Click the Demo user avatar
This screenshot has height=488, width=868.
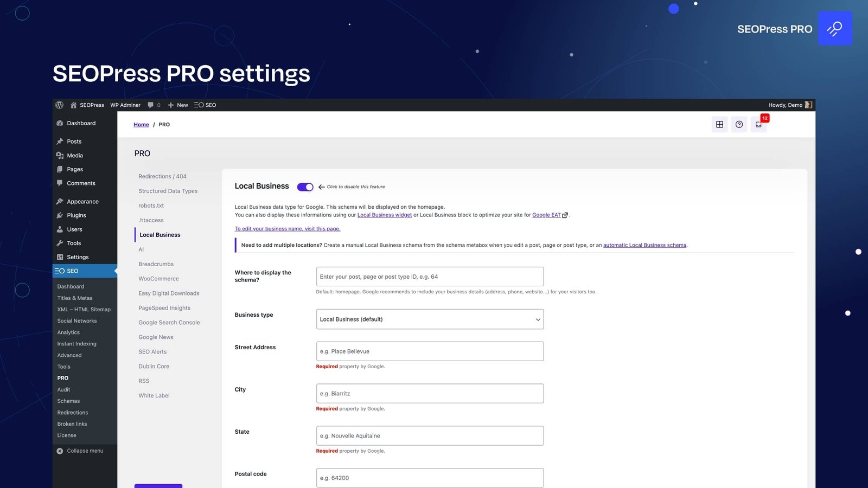pyautogui.click(x=808, y=105)
